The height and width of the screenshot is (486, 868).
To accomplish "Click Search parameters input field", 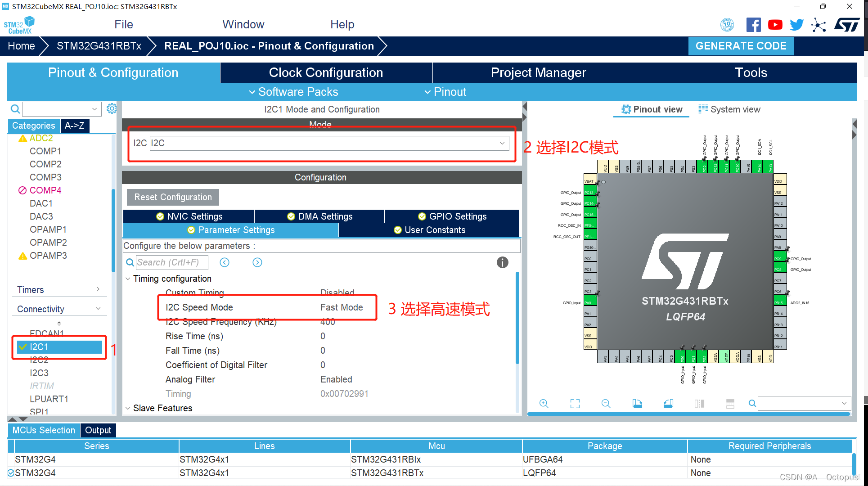I will pyautogui.click(x=171, y=262).
